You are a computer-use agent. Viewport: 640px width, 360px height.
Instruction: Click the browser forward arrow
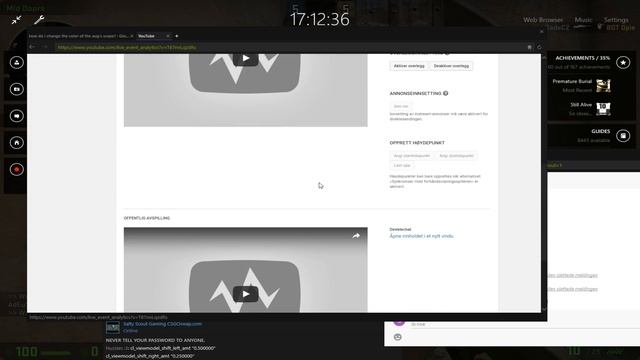point(45,47)
